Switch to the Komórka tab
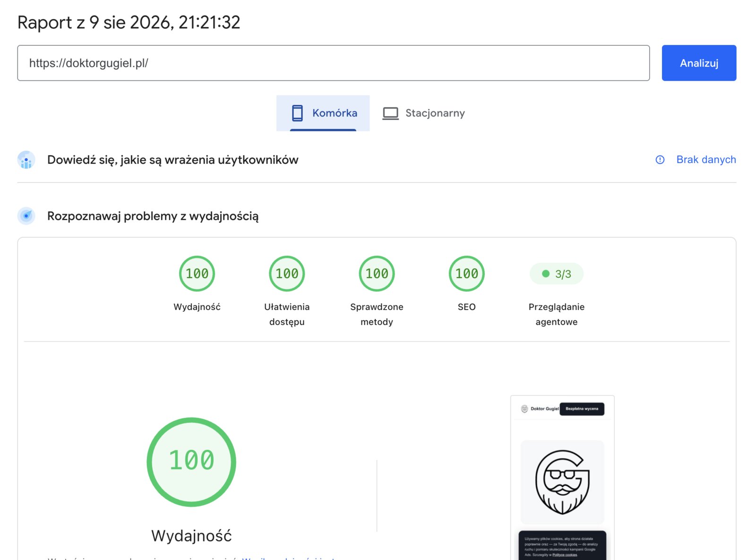Viewport: 756px width, 560px height. 323,113
